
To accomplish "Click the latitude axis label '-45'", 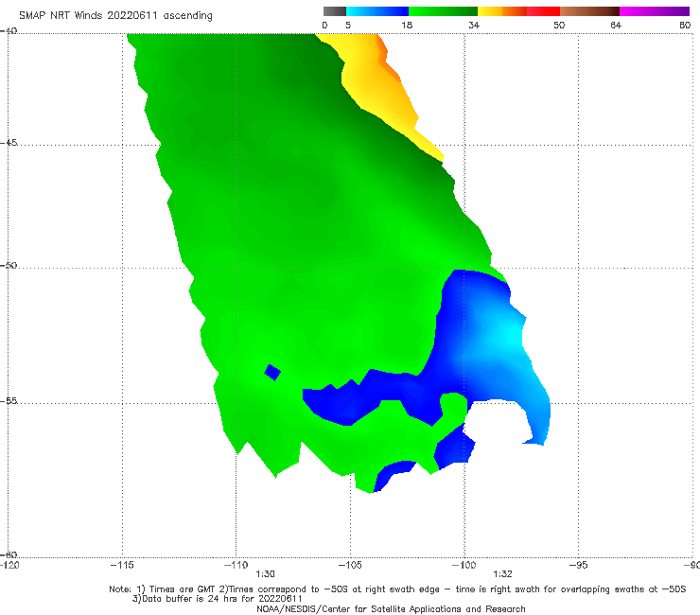I will pyautogui.click(x=9, y=143).
